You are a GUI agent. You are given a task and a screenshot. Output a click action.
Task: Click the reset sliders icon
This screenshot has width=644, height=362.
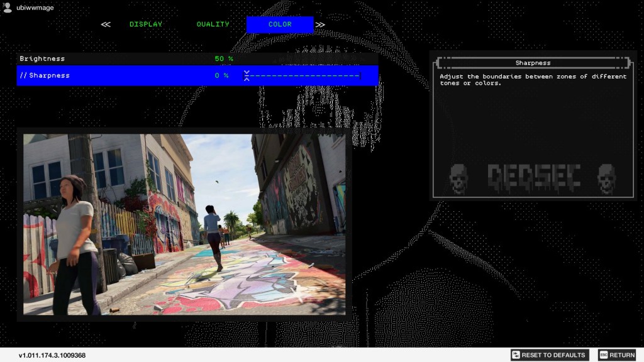click(516, 355)
